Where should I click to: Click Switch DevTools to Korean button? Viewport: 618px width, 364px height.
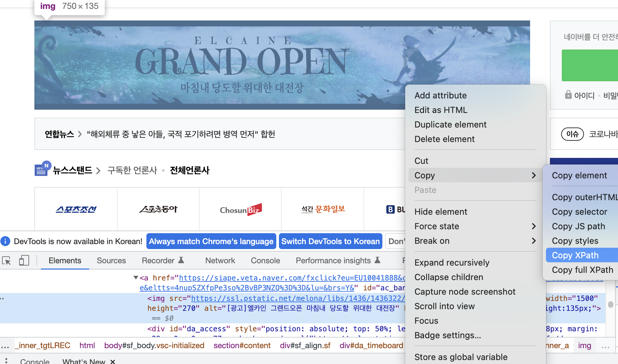pyautogui.click(x=330, y=241)
